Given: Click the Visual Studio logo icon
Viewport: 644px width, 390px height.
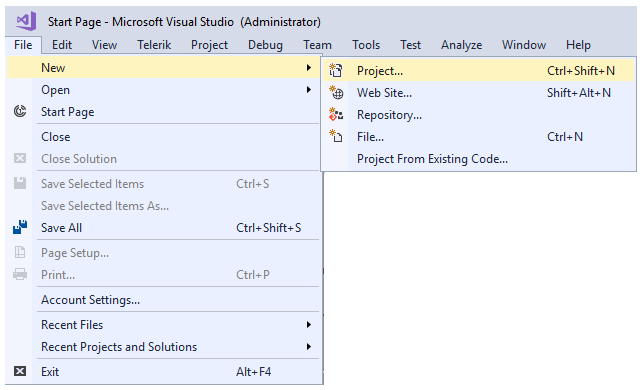Looking at the screenshot, I should point(26,21).
